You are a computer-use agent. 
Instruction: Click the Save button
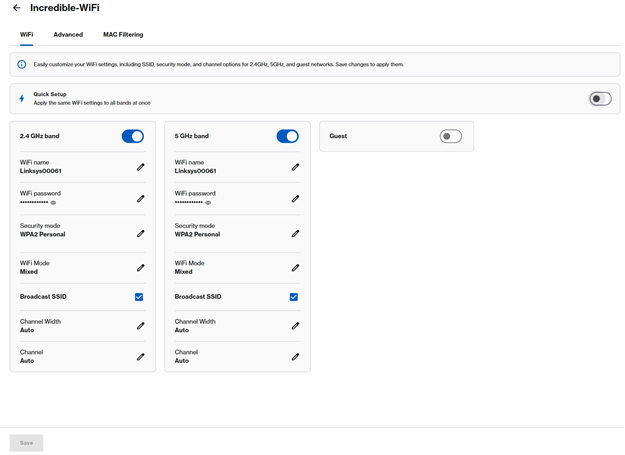pos(26,443)
